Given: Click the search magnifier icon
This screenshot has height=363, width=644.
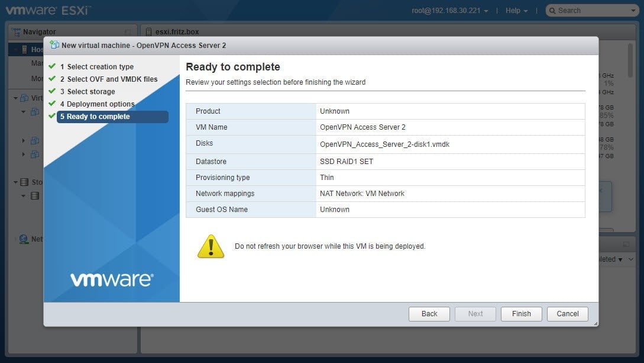Looking at the screenshot, I should tap(552, 10).
